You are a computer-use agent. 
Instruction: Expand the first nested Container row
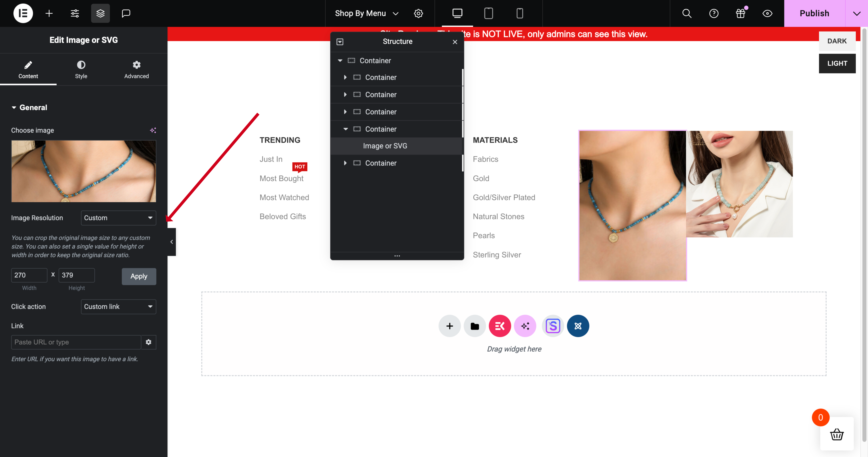pos(345,77)
